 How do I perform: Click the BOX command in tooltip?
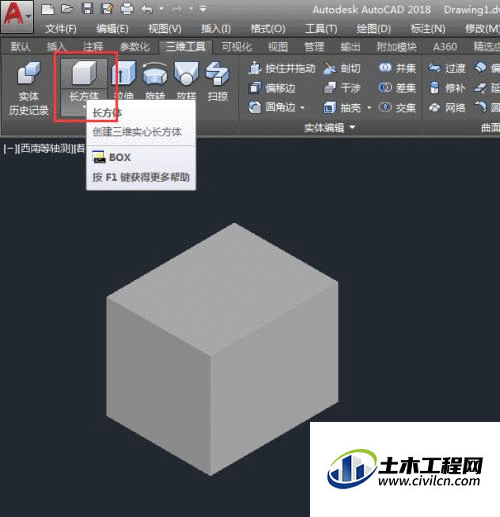tap(120, 157)
